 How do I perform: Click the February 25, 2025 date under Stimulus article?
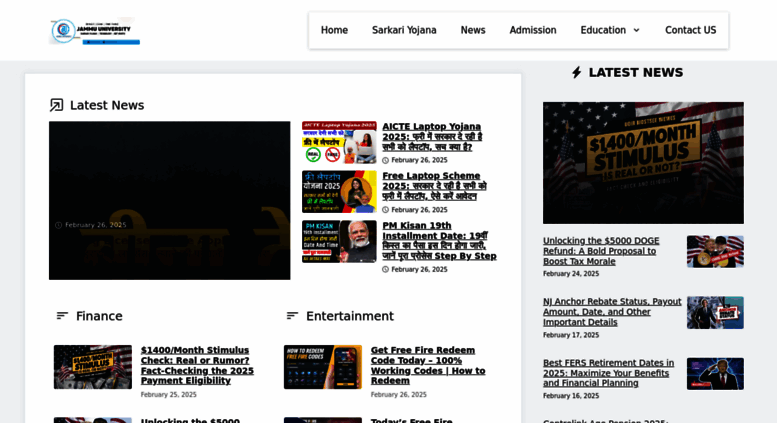pyautogui.click(x=168, y=395)
